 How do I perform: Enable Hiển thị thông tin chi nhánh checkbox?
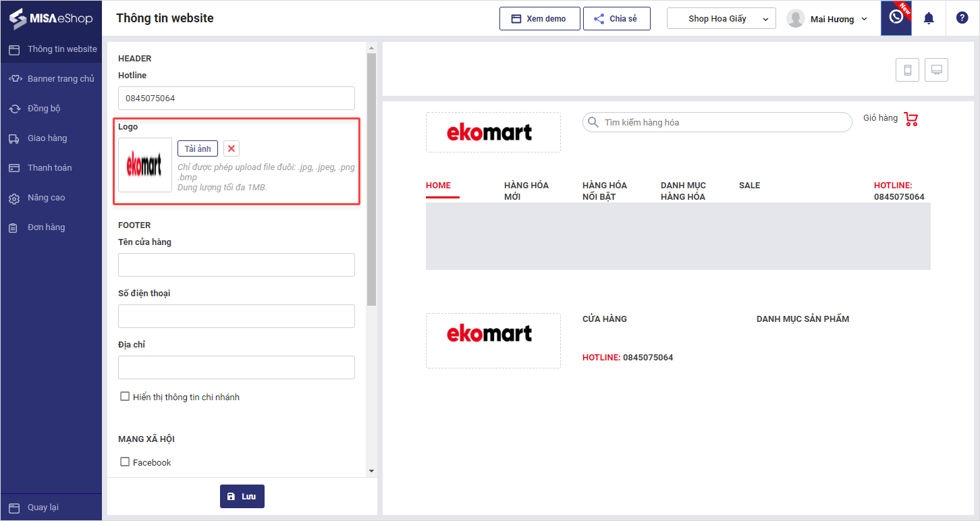125,396
